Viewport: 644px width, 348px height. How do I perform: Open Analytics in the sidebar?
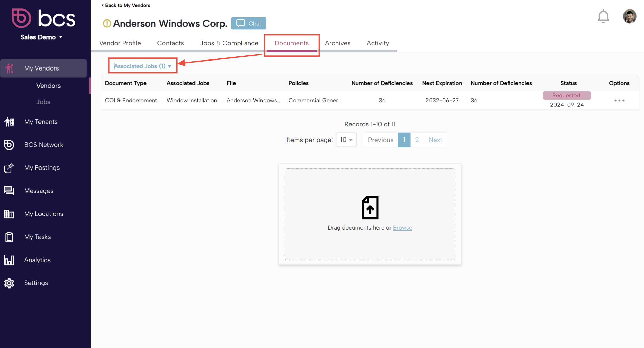37,260
